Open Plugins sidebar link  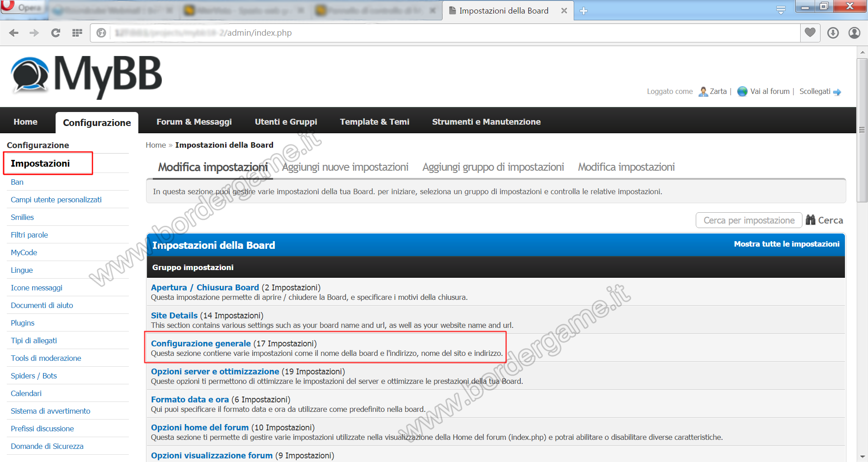(x=23, y=323)
